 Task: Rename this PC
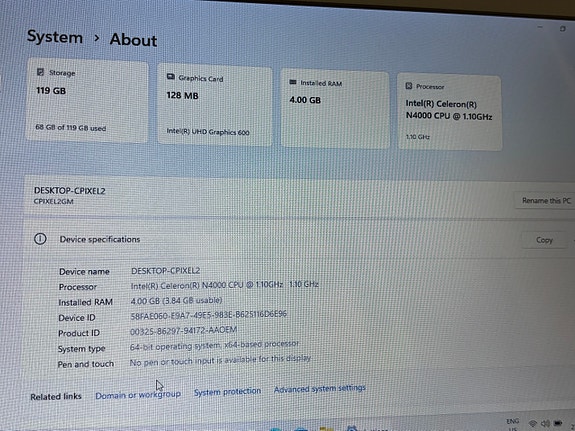(x=546, y=200)
